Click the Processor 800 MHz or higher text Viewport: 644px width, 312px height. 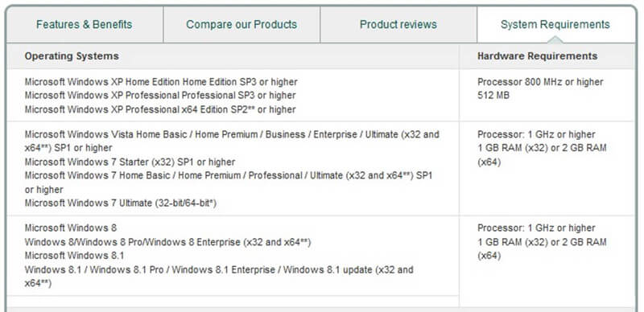[540, 82]
